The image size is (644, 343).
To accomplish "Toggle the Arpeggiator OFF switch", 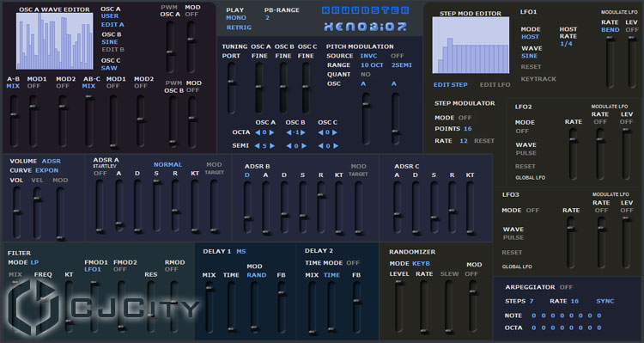I will click(x=566, y=287).
